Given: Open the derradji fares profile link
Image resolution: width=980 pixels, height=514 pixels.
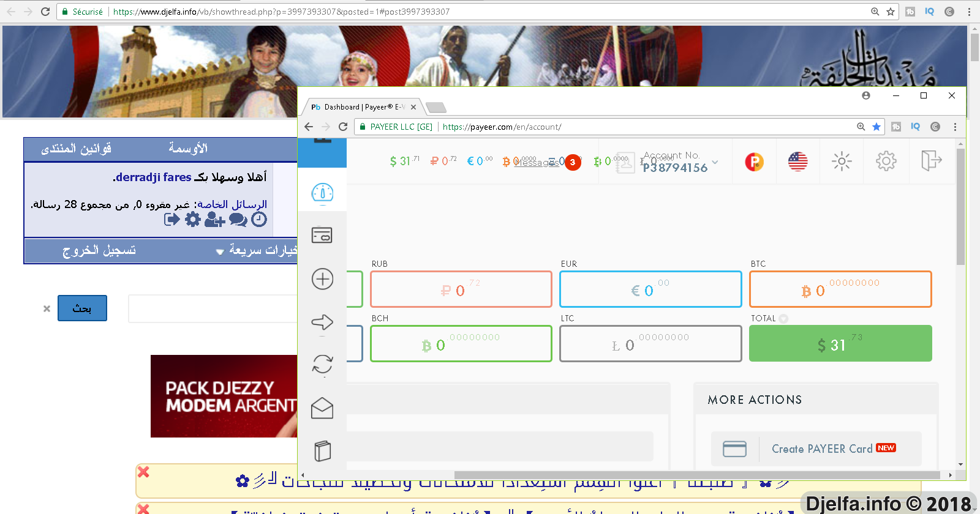Looking at the screenshot, I should coord(153,177).
